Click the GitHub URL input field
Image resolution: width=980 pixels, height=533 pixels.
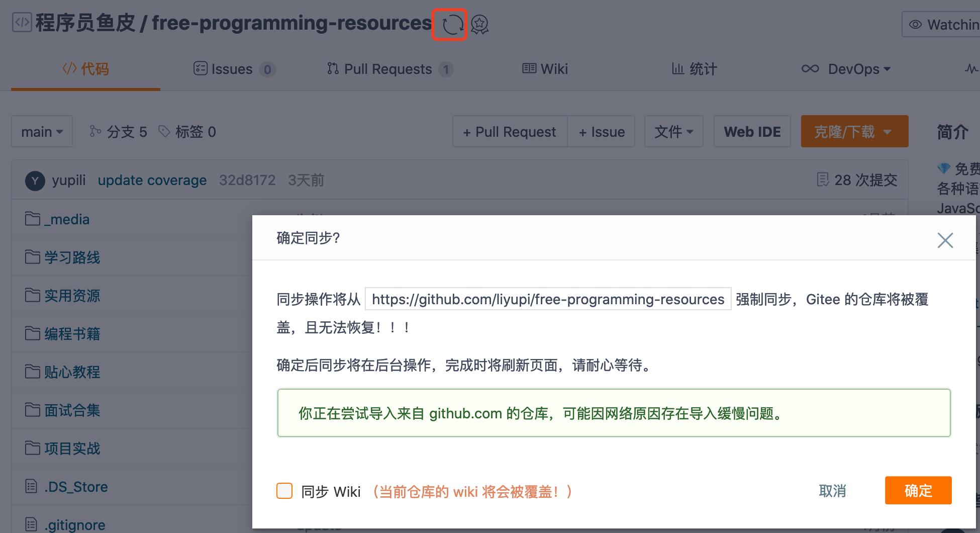pyautogui.click(x=547, y=299)
